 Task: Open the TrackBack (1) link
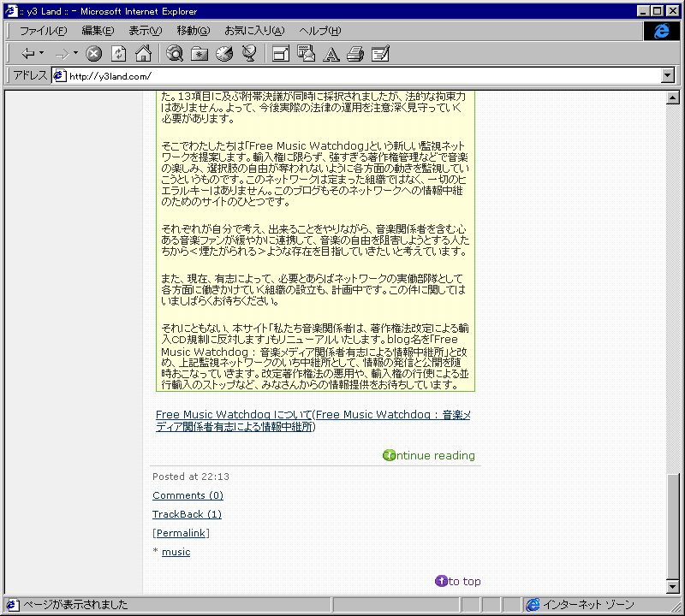point(187,514)
